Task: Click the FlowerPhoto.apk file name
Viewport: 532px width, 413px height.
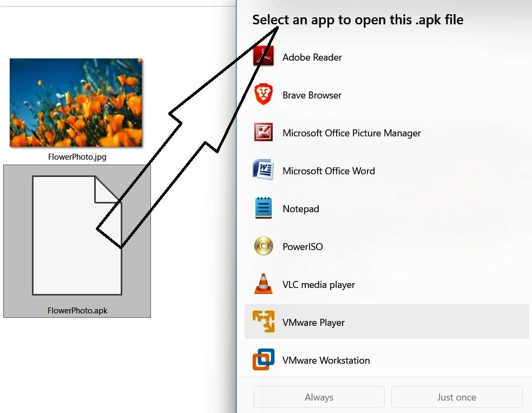Action: pyautogui.click(x=77, y=311)
